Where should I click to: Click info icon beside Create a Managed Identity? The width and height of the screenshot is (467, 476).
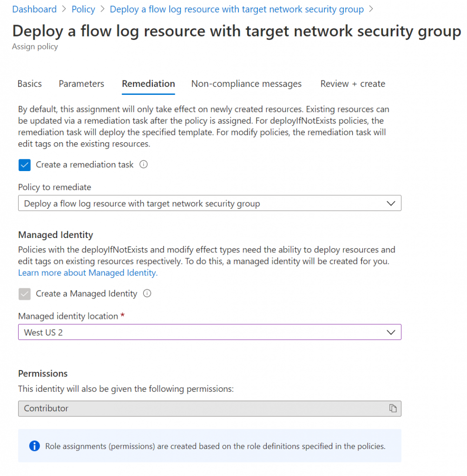click(147, 294)
